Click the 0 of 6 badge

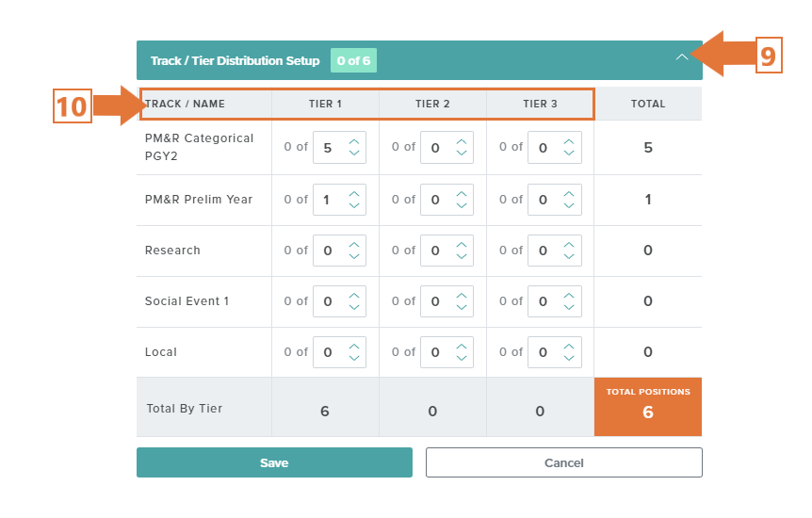(x=353, y=60)
